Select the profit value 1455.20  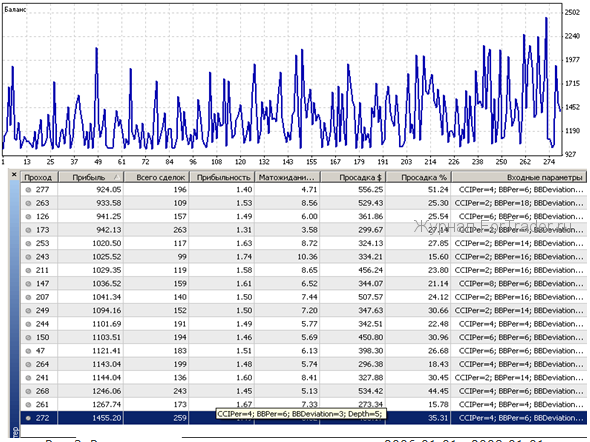tap(106, 418)
